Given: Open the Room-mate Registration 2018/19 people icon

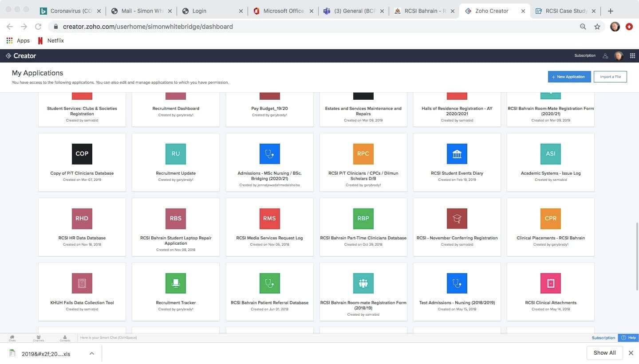Looking at the screenshot, I should coord(363,283).
